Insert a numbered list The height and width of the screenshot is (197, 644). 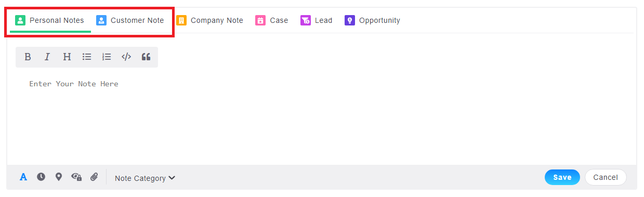[x=107, y=57]
